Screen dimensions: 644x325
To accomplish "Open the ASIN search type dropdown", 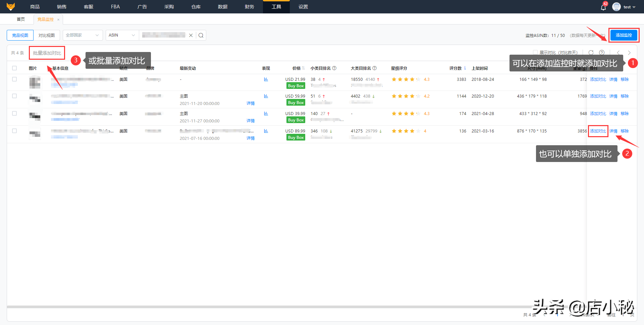I will click(121, 35).
